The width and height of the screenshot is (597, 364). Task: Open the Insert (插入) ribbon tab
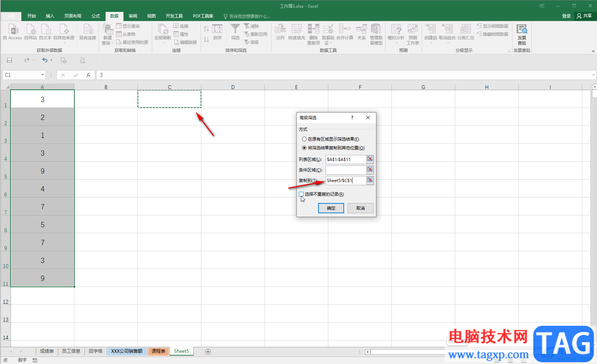[50, 16]
